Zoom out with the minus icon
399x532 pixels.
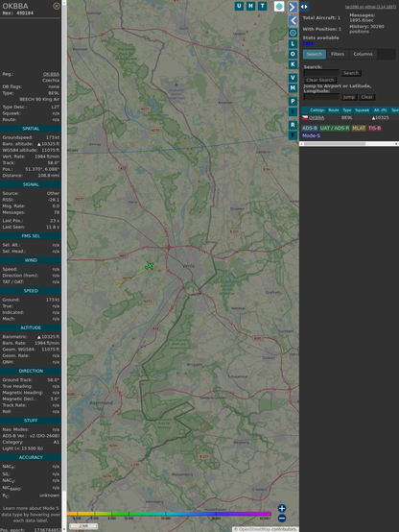pyautogui.click(x=282, y=519)
